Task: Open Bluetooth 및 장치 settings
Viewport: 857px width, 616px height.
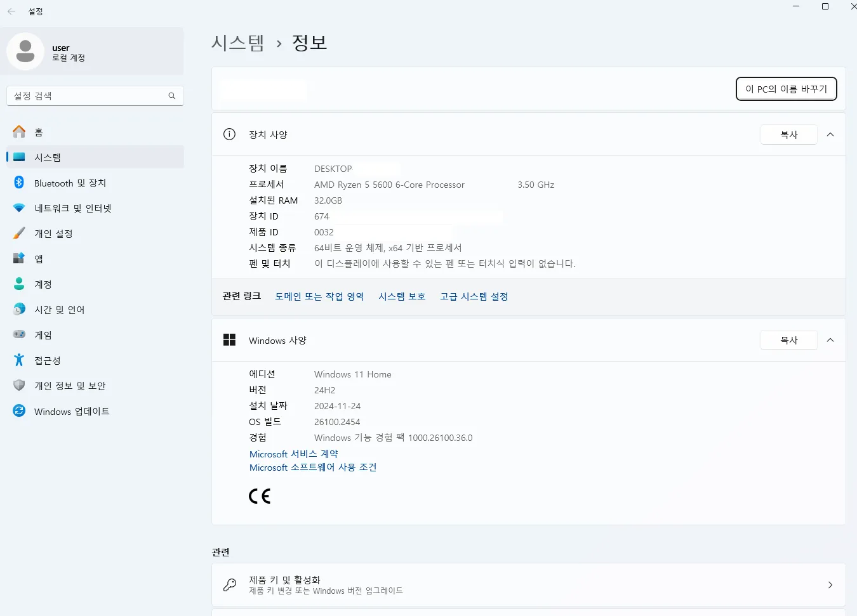Action: (95, 183)
